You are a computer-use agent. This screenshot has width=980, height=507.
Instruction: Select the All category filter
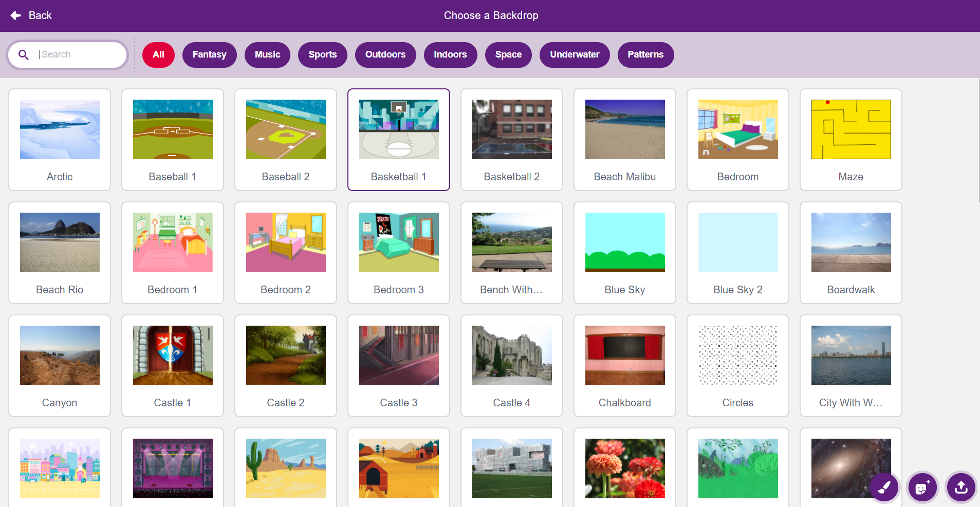pos(158,54)
